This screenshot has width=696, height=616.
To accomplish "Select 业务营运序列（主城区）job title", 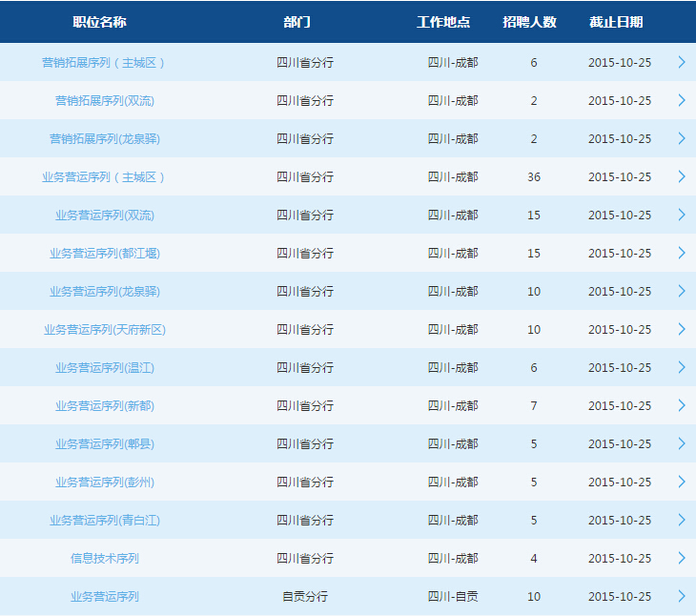I will tap(104, 177).
